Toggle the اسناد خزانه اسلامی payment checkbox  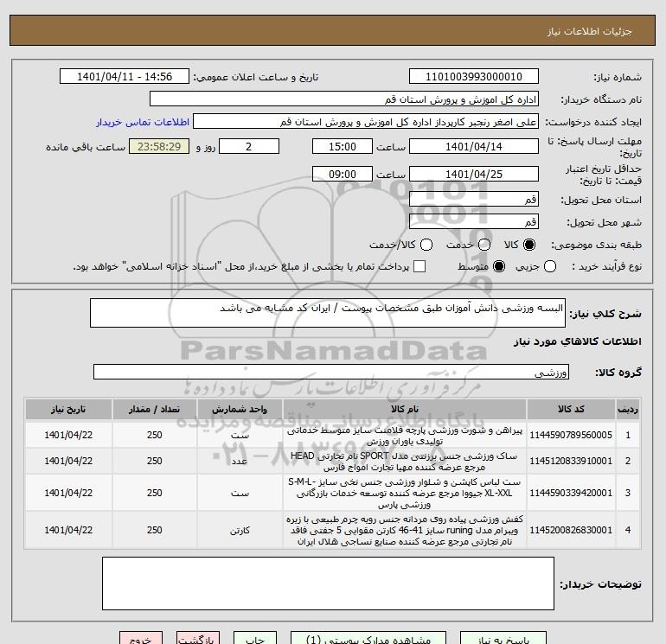pos(419,266)
